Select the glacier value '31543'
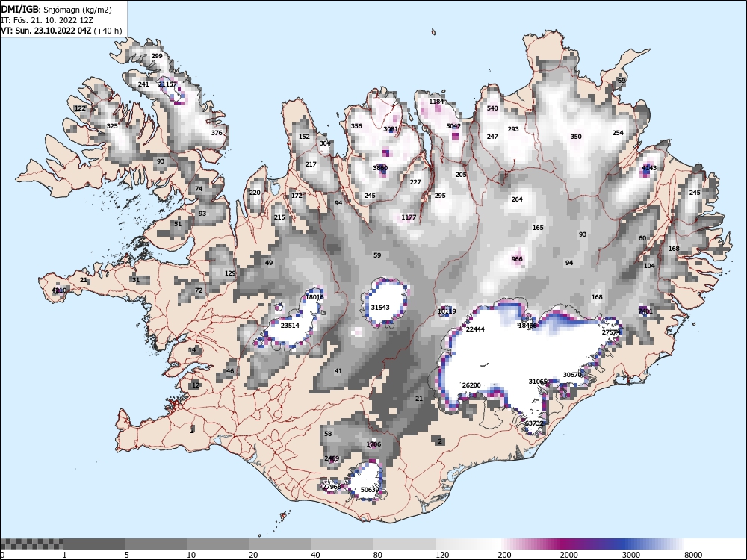Viewport: 747px width, 560px height. (380, 308)
